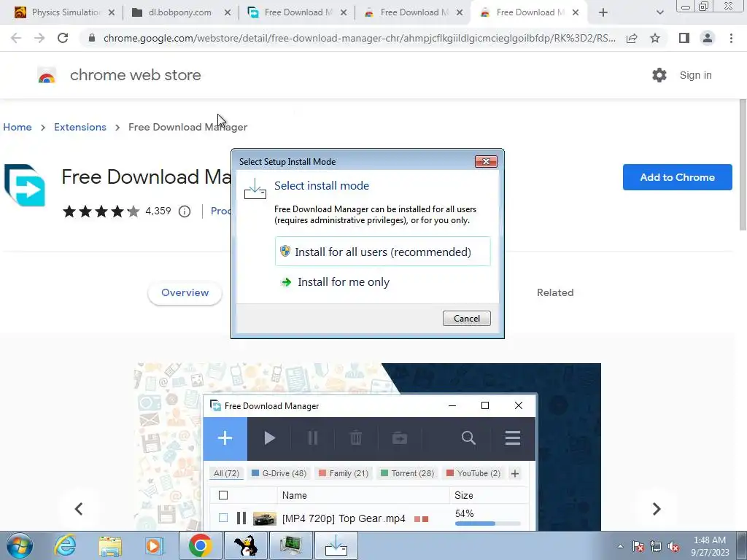Close the dl.bobpony.com tab
This screenshot has width=747, height=560.
point(228,13)
